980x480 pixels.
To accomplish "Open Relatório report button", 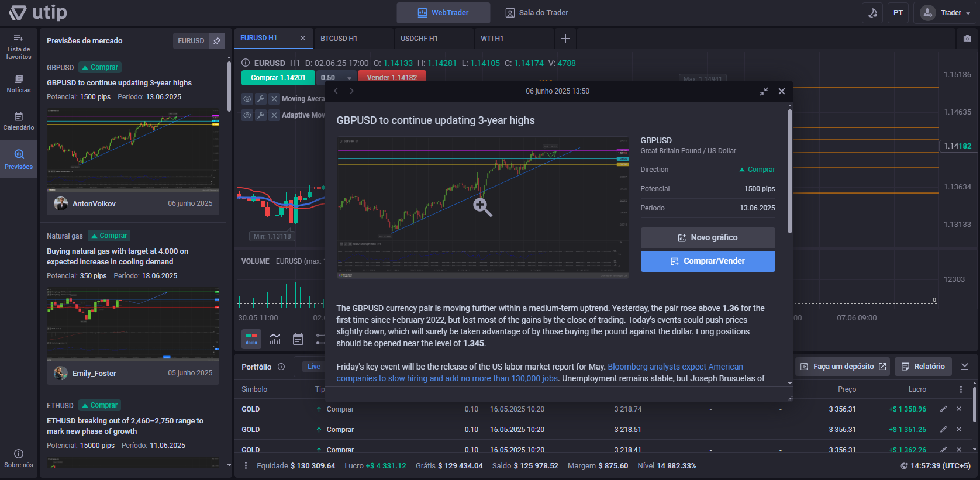I will click(923, 367).
